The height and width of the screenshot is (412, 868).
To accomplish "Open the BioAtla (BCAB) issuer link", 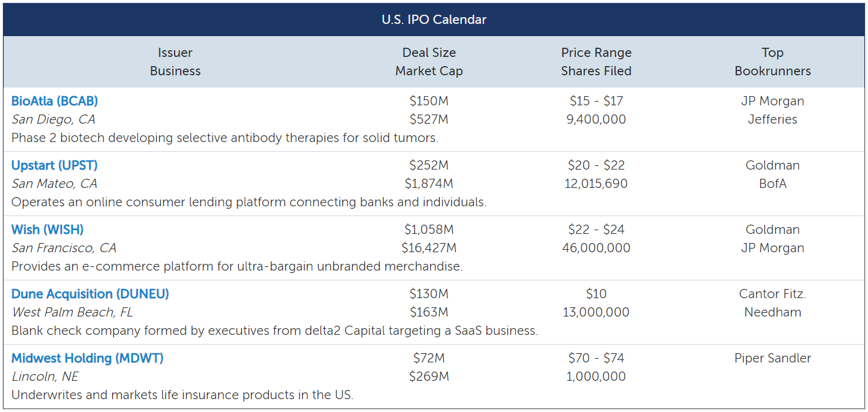I will pos(55,101).
